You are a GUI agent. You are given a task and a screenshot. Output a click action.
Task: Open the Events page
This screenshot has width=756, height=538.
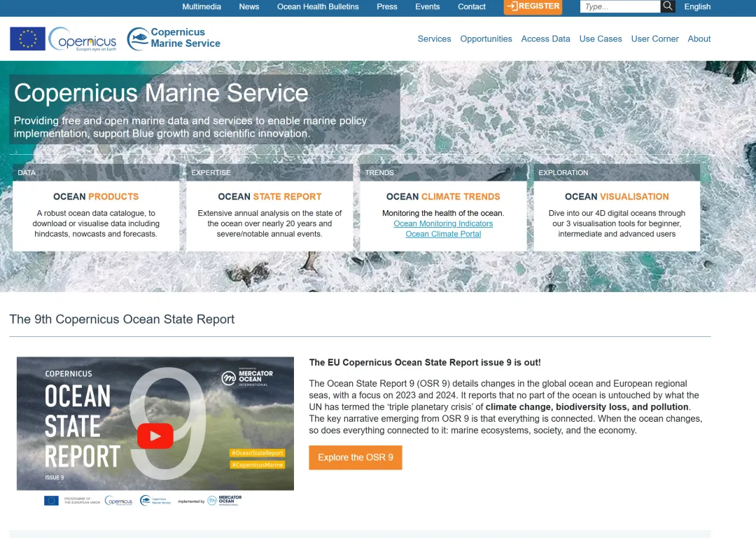[427, 7]
